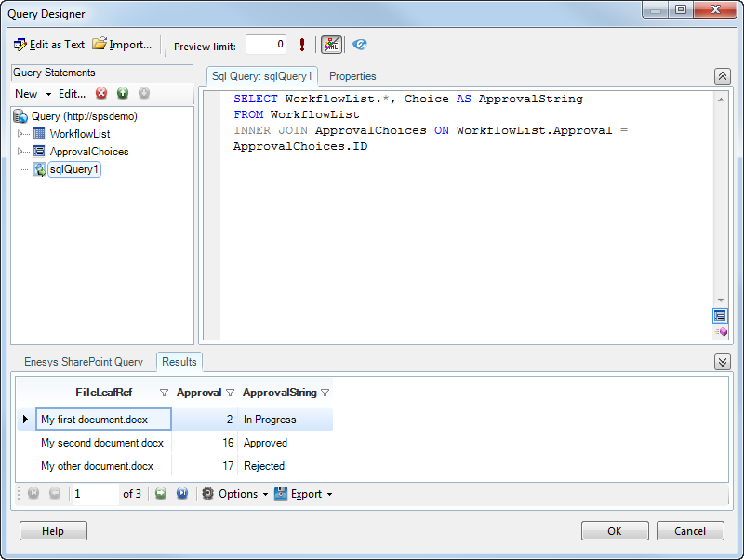Switch to the Properties tab
This screenshot has height=560, width=744.
click(x=352, y=76)
